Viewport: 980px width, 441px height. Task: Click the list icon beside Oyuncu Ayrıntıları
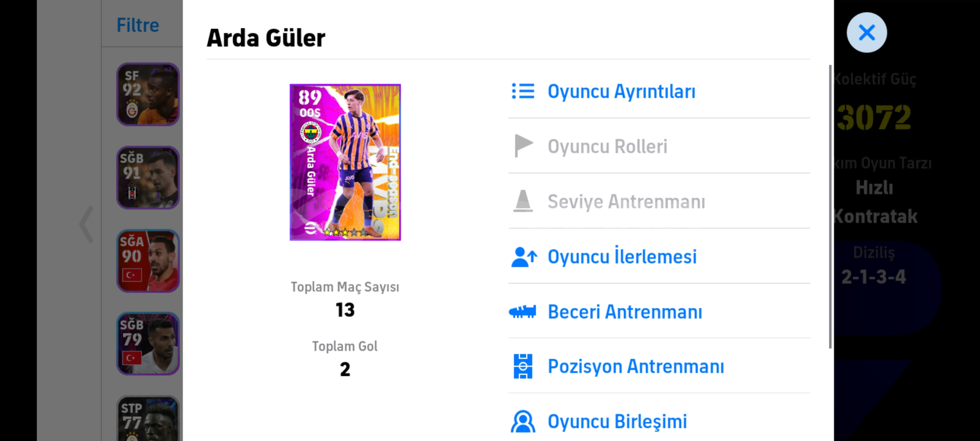[523, 91]
